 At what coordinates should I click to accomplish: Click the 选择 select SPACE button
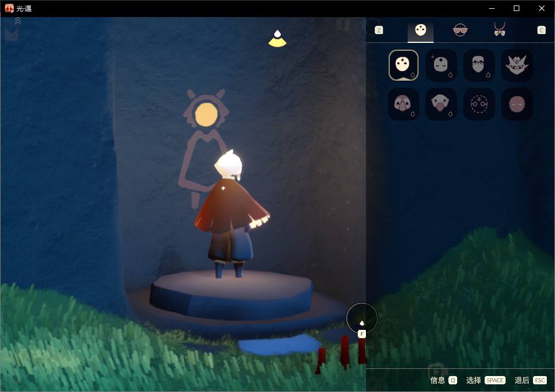[x=486, y=380]
